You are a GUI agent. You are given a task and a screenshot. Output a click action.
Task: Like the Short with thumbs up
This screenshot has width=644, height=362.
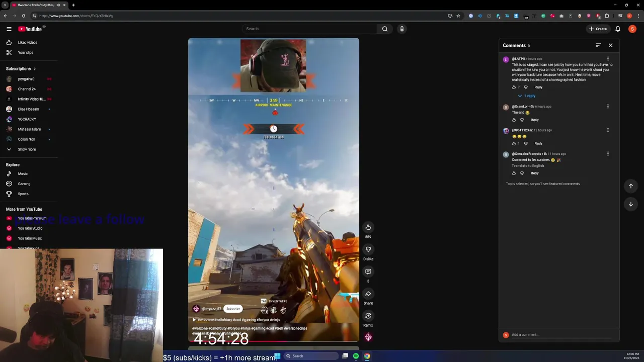point(368,227)
